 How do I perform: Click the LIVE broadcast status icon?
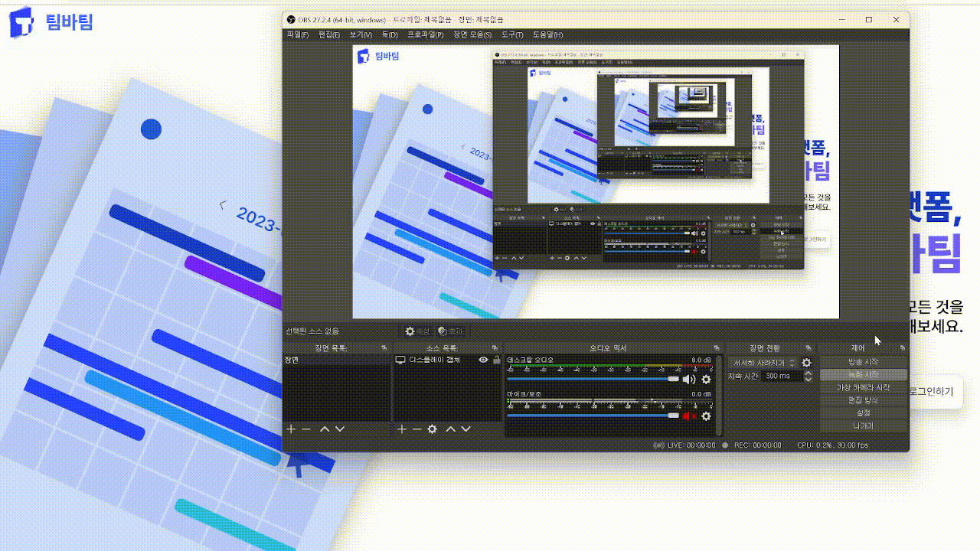[658, 445]
